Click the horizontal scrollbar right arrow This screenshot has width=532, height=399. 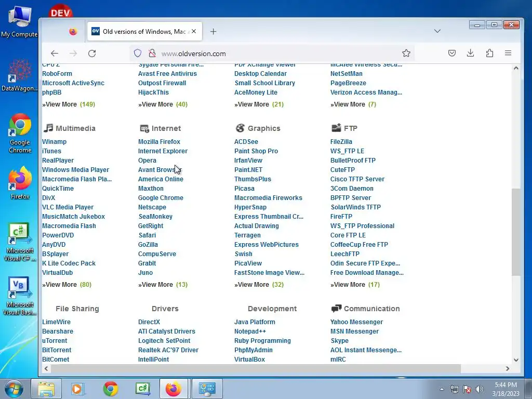(508, 368)
